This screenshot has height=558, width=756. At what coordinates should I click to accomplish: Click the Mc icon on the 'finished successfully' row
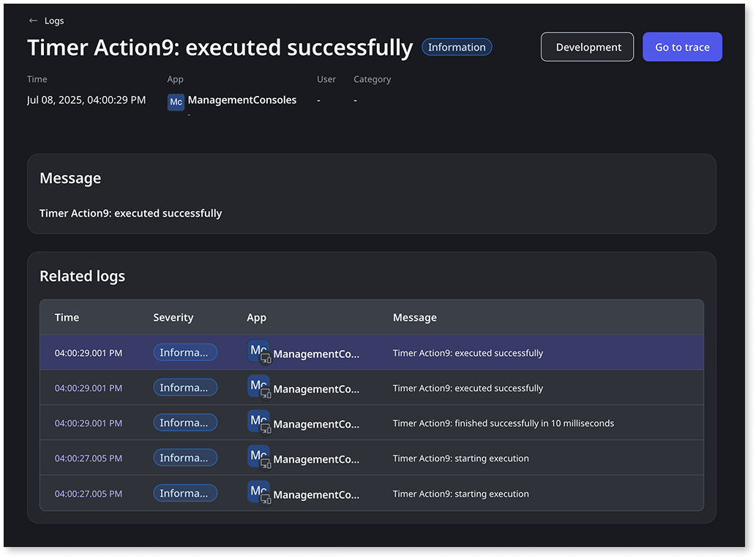(x=258, y=421)
